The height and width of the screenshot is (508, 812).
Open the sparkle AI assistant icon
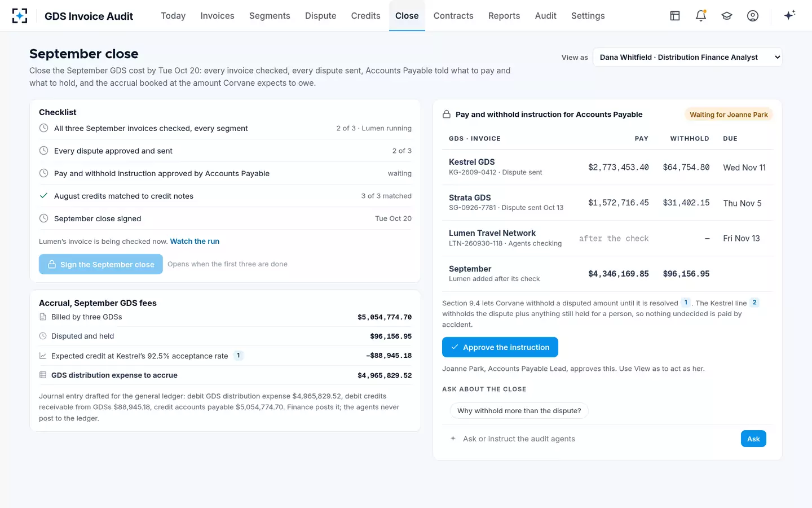pyautogui.click(x=789, y=15)
